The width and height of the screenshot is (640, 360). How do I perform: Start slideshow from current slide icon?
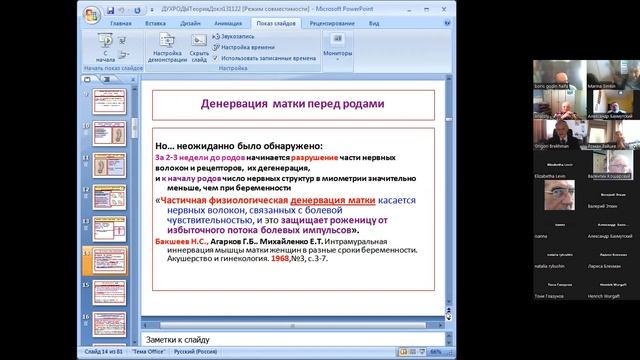point(122,40)
